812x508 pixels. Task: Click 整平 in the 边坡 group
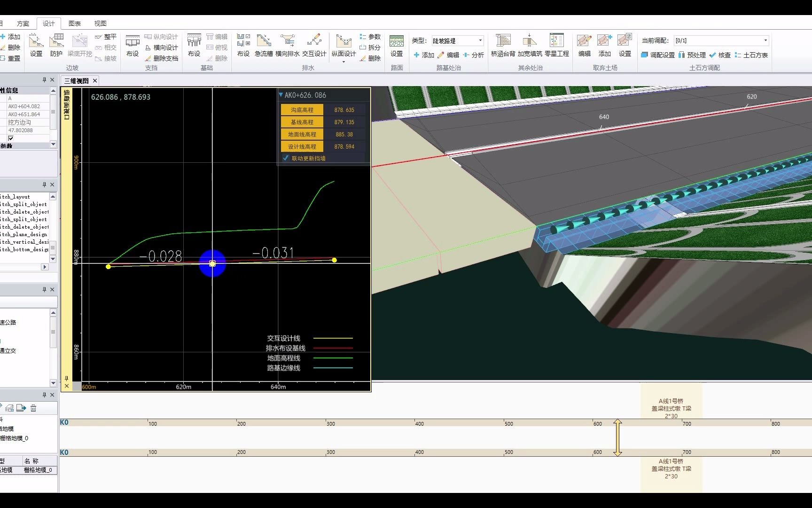pyautogui.click(x=107, y=37)
